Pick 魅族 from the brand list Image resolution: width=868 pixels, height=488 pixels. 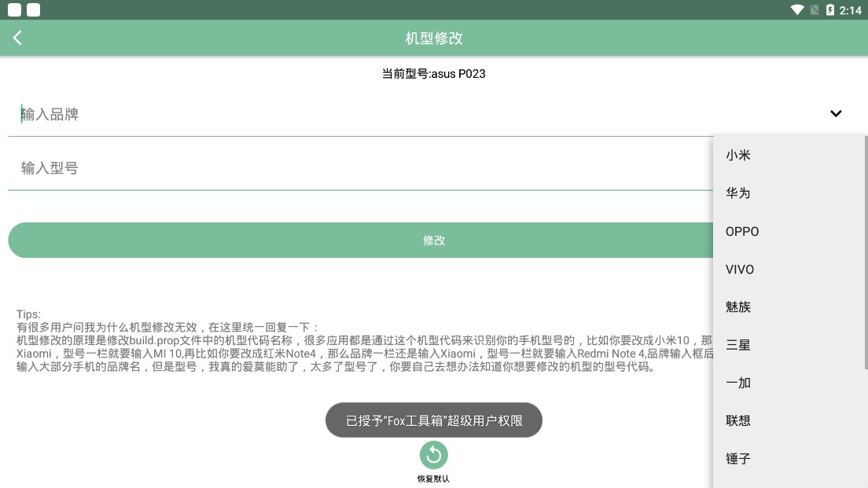(x=790, y=307)
